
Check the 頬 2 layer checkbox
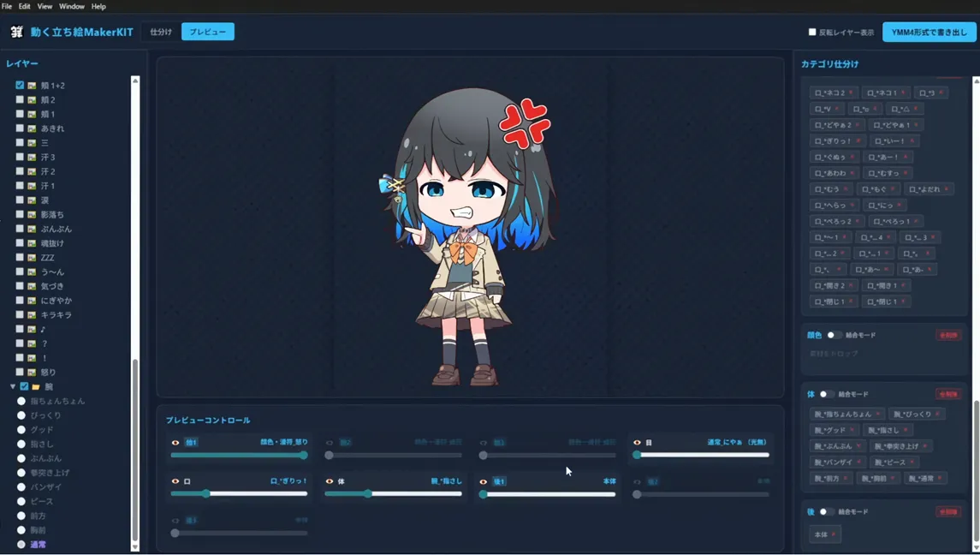[20, 99]
